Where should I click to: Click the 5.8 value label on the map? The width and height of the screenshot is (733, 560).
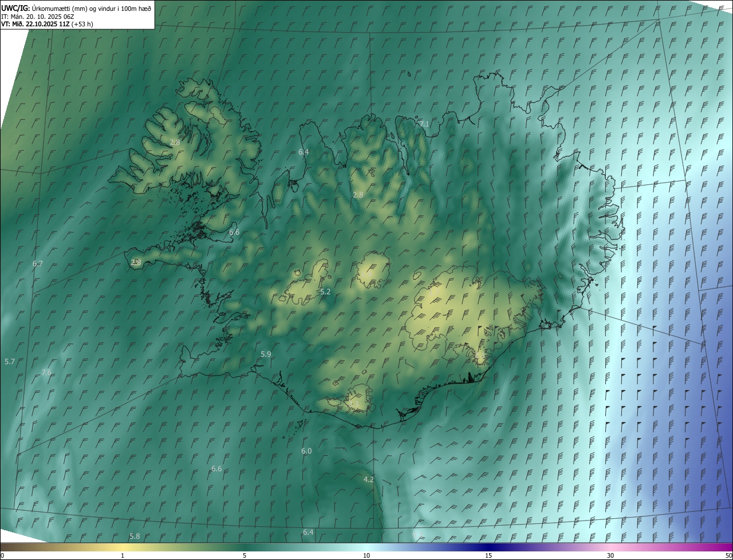coord(135,536)
